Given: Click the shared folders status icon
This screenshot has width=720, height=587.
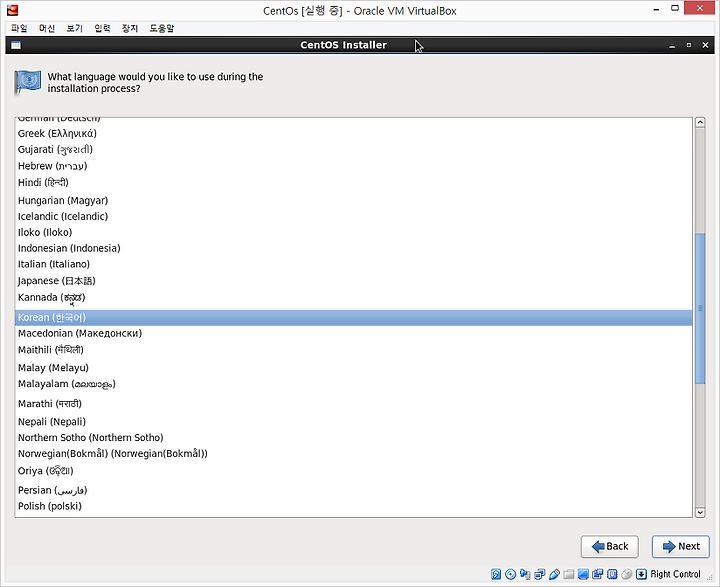Looking at the screenshot, I should click(x=569, y=574).
